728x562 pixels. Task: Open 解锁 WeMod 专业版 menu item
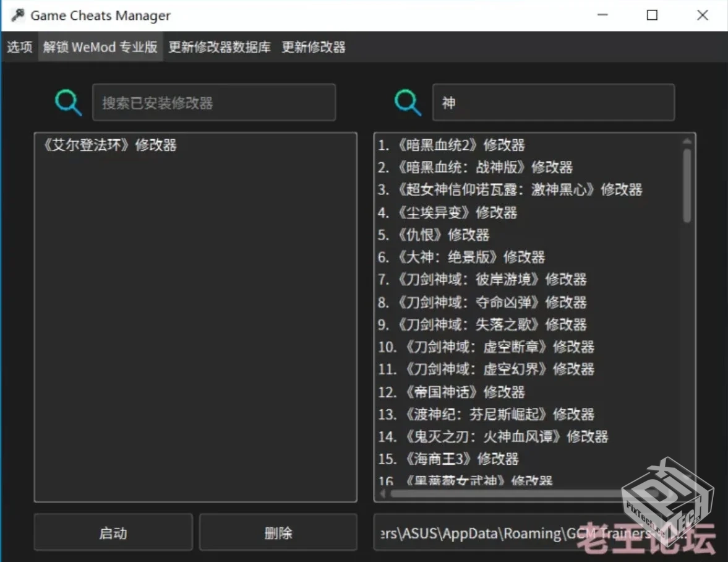click(100, 47)
